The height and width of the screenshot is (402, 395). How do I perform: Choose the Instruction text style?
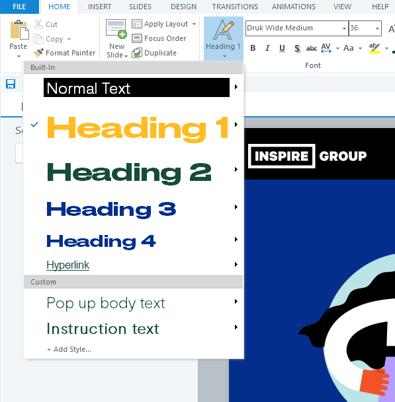click(x=103, y=329)
